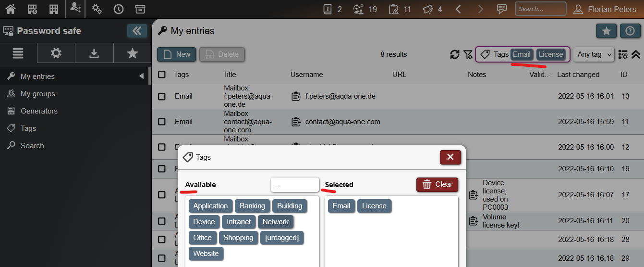Click the home icon in top bar
The height and width of the screenshot is (267, 644).
coord(11,9)
